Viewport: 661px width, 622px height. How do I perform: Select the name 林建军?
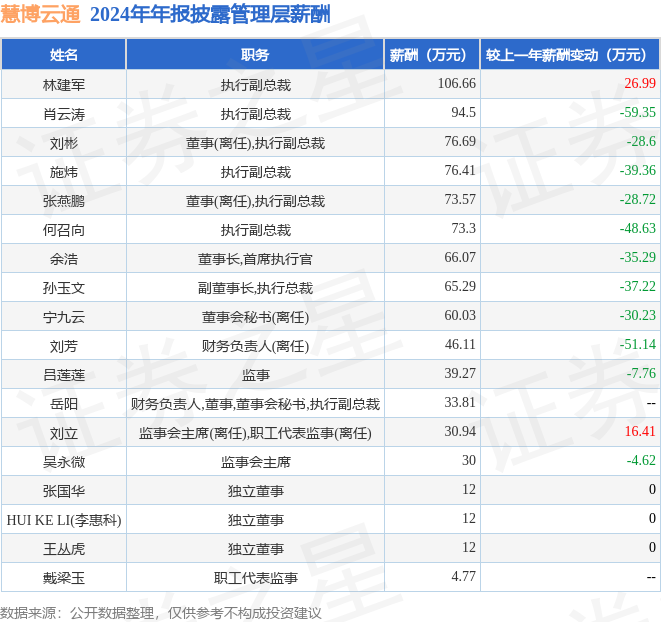tap(64, 85)
